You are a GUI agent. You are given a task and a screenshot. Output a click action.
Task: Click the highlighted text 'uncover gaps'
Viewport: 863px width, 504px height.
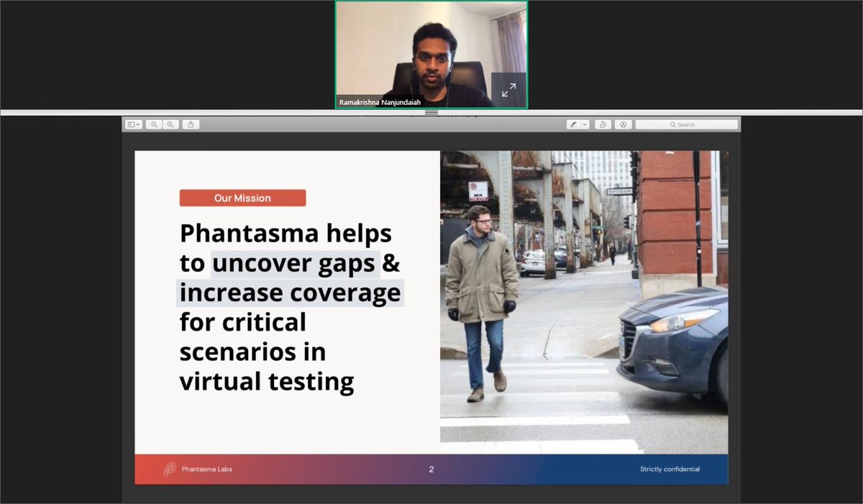point(296,264)
